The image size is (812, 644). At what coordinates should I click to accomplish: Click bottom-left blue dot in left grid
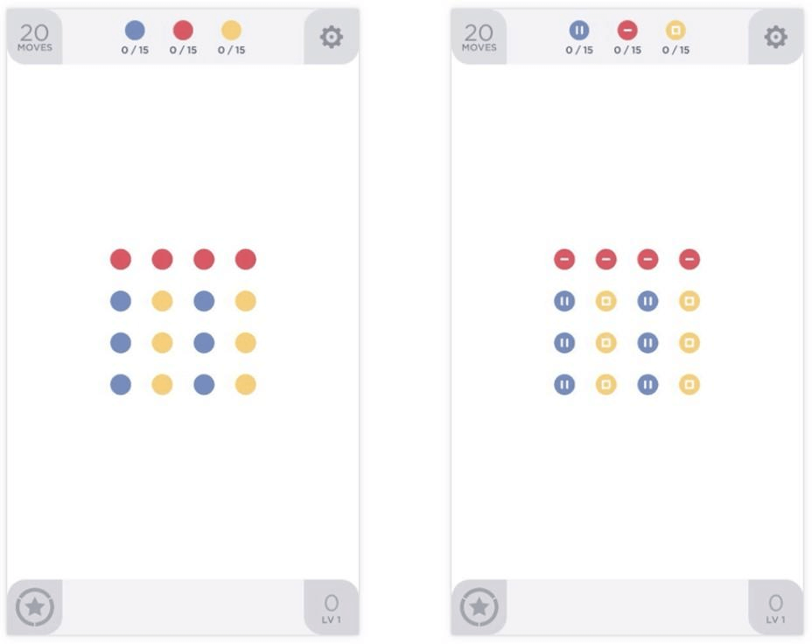[121, 385]
